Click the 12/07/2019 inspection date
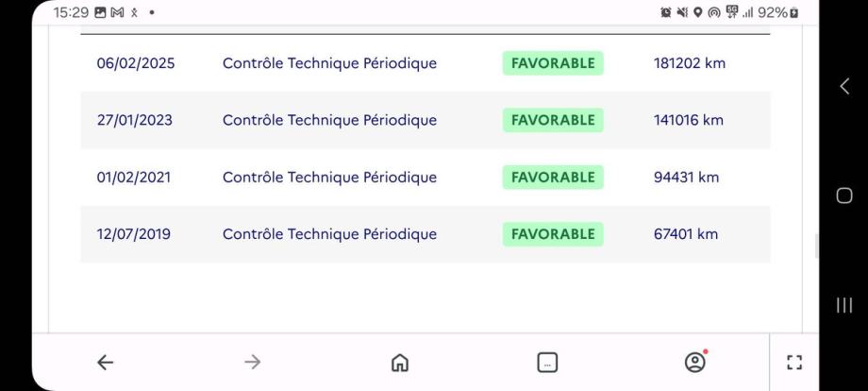The height and width of the screenshot is (391, 868). pyautogui.click(x=134, y=233)
